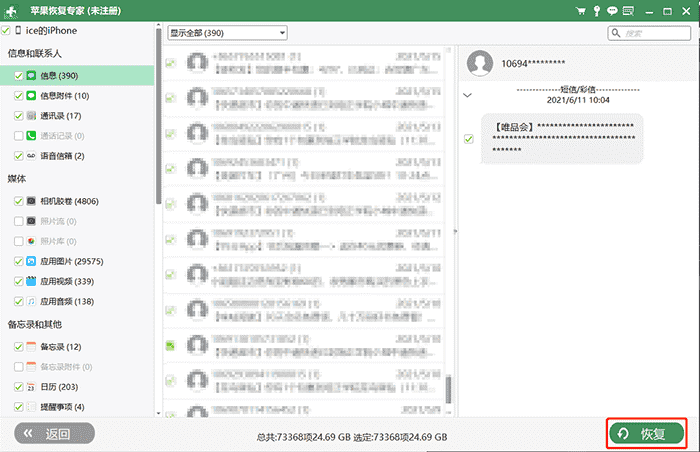Toggle the ice的iPhone device checkbox
Image resolution: width=700 pixels, height=452 pixels.
point(7,31)
